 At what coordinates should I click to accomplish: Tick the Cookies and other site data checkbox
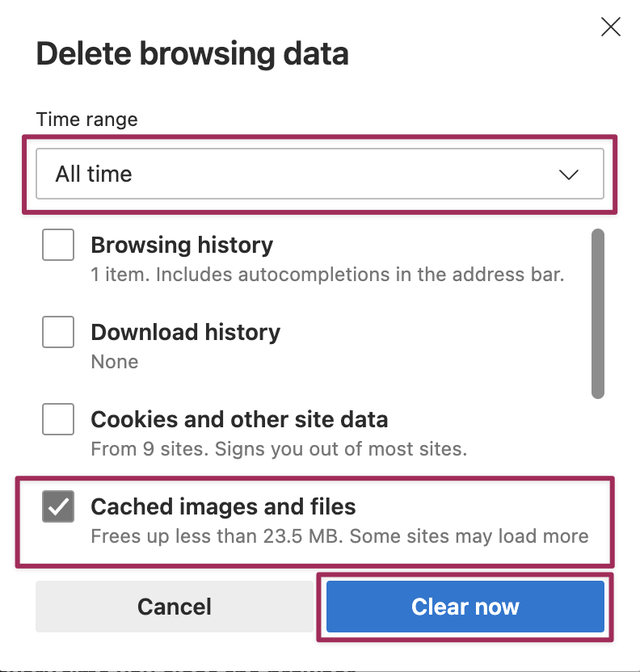point(58,419)
